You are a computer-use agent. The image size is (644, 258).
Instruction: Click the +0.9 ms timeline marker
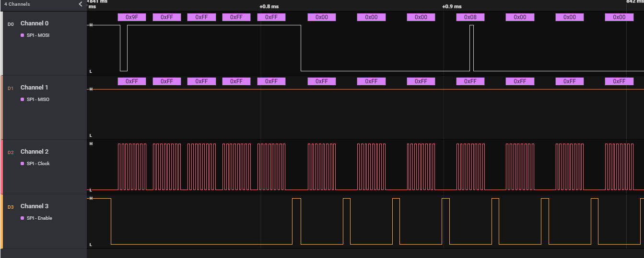452,7
